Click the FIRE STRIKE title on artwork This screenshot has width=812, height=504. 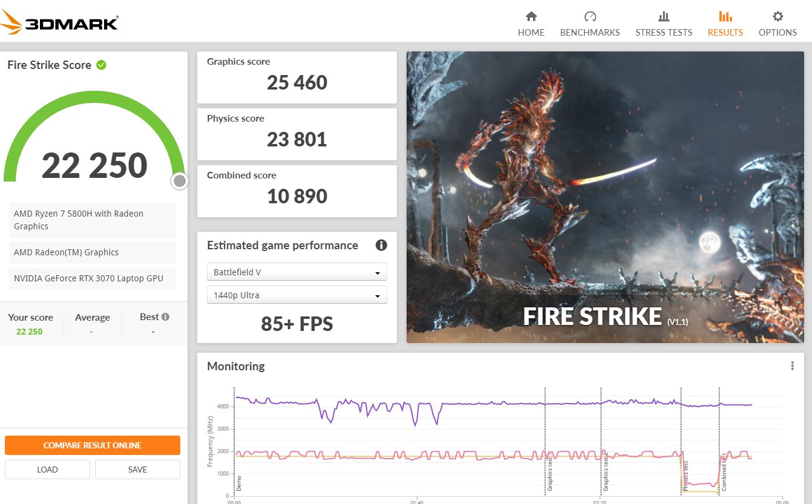point(592,317)
